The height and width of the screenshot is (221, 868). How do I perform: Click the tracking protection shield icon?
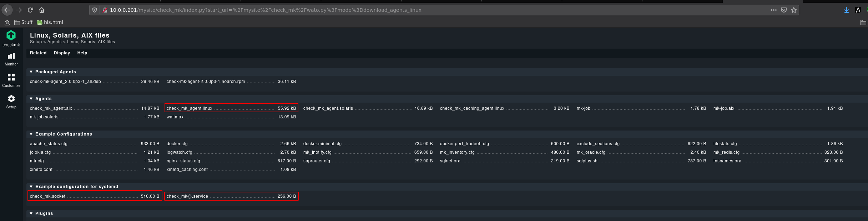click(x=95, y=10)
